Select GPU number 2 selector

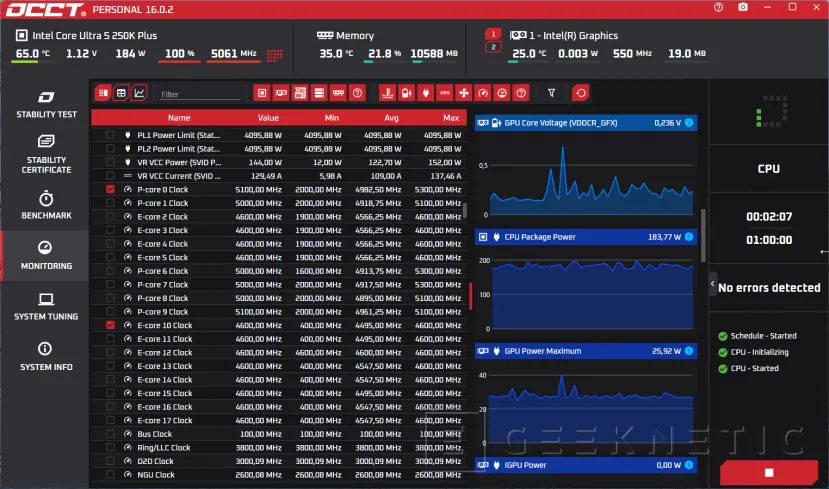[492, 47]
